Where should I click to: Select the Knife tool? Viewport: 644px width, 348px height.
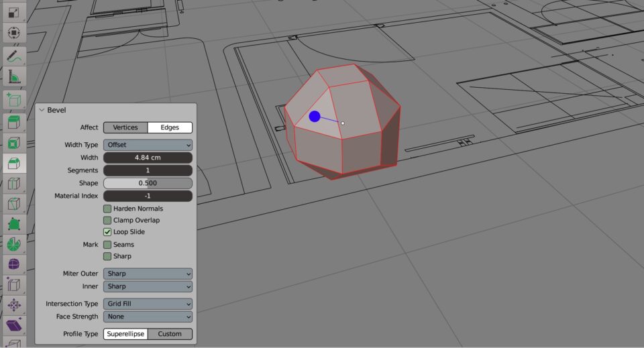(x=13, y=204)
